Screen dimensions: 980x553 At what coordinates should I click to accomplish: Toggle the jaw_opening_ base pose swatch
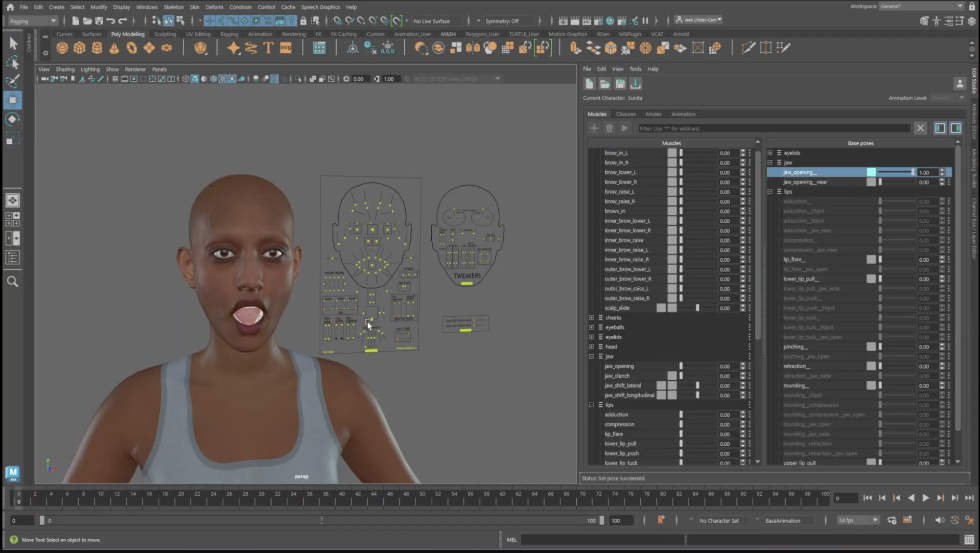871,172
